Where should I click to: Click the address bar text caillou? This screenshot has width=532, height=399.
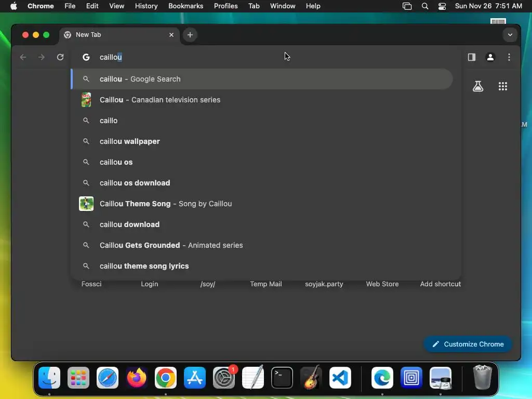pos(111,57)
